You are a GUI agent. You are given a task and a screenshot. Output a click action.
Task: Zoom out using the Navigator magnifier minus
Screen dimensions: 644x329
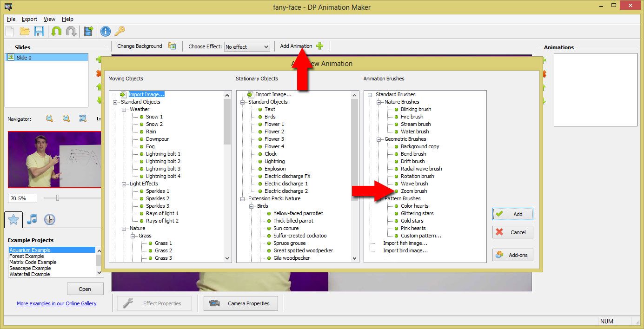click(66, 118)
